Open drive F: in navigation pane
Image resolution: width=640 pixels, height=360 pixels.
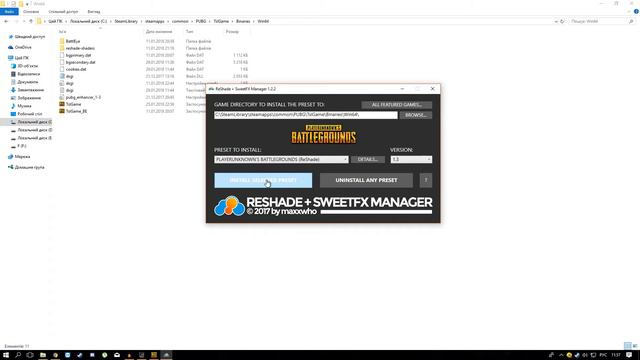pyautogui.click(x=22, y=146)
